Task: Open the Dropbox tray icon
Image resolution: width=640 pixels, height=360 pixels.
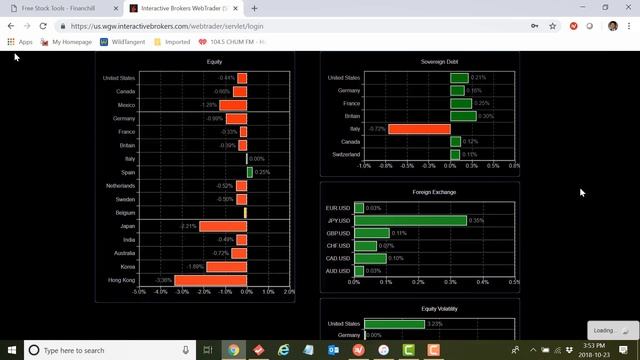Action: pos(569,350)
